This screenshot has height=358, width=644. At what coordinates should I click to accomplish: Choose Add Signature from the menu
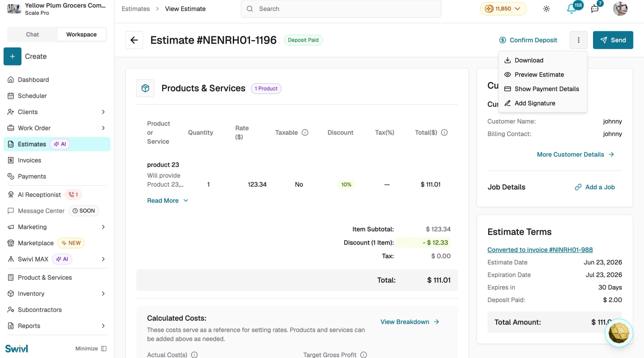543,103
